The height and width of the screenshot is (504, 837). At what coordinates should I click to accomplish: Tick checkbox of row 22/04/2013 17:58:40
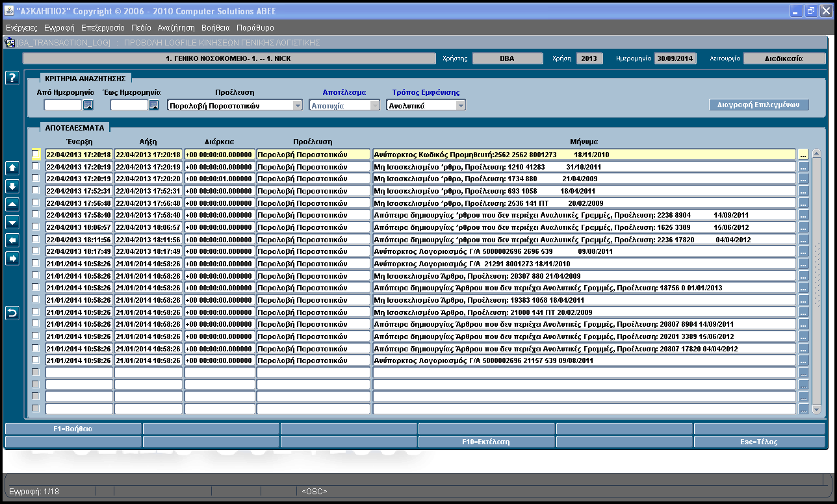(36, 215)
